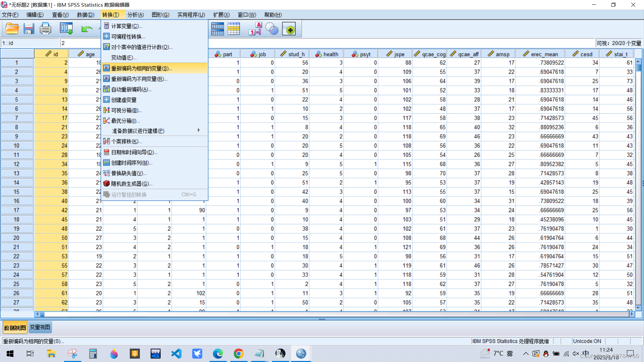Screen dimensions: 644x362
Task: Click the Select Cases yellow grid icon
Action: 234,29
